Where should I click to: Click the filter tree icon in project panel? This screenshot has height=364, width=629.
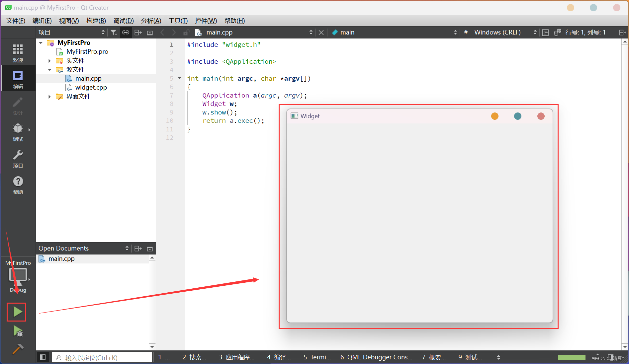(x=114, y=33)
